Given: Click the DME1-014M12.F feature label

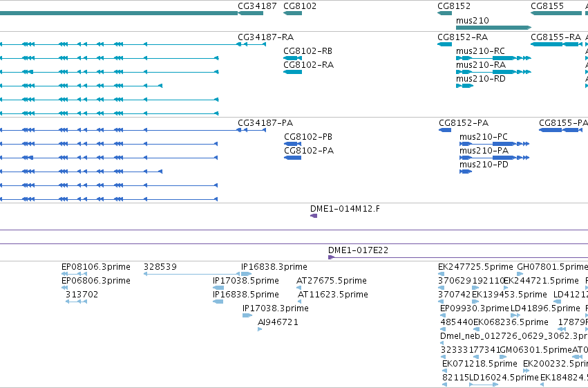Looking at the screenshot, I should [345, 209].
